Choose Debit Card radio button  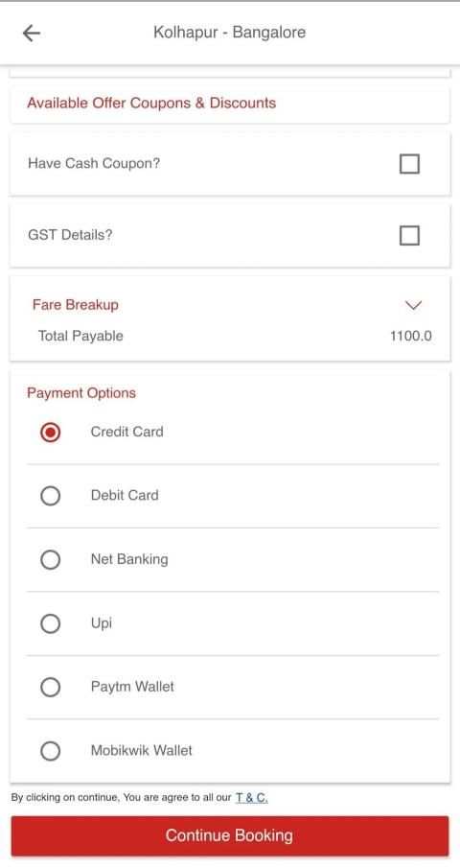point(50,496)
